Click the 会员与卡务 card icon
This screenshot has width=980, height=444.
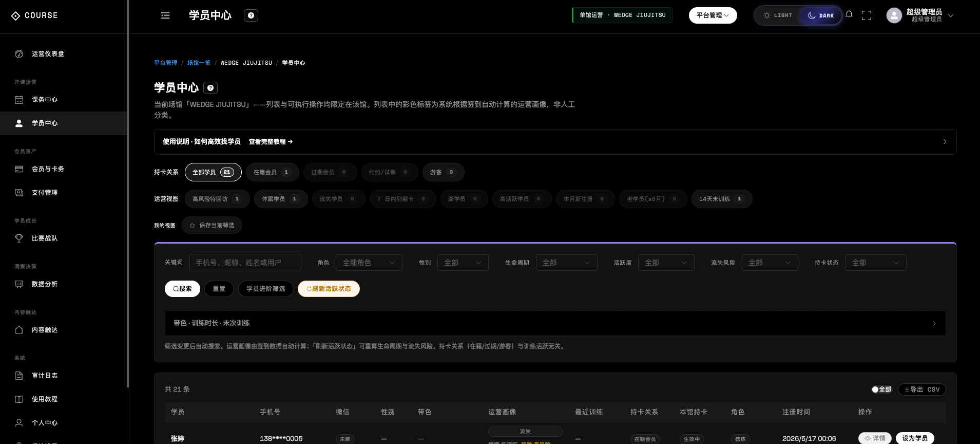click(x=19, y=169)
